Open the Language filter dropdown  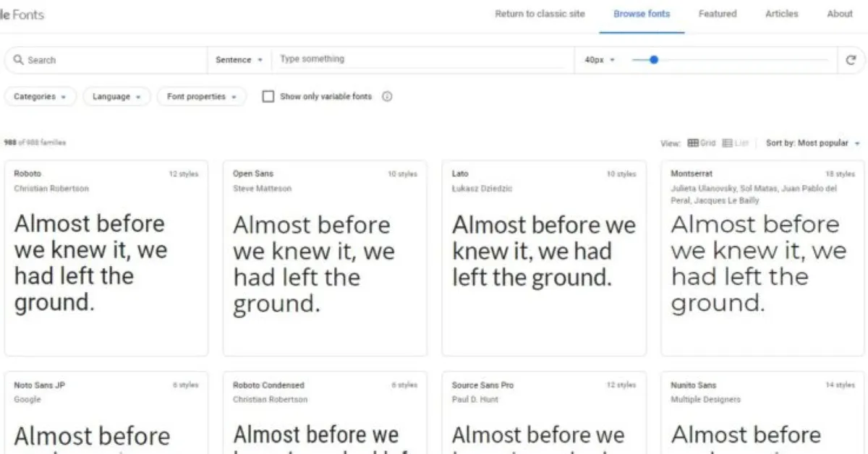116,97
